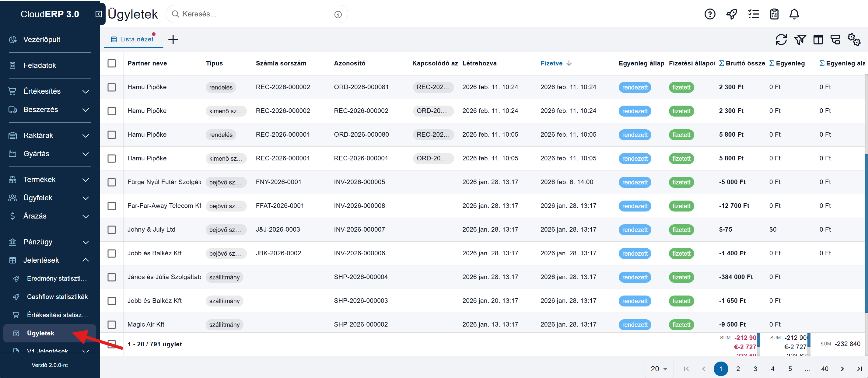Open Cashflow statisztikák report
868x378 pixels.
[x=57, y=297]
